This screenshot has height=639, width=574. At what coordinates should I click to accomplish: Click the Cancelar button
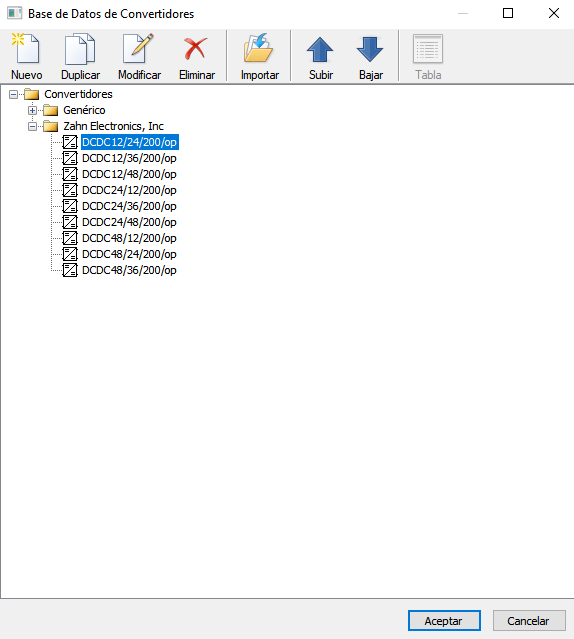[529, 621]
